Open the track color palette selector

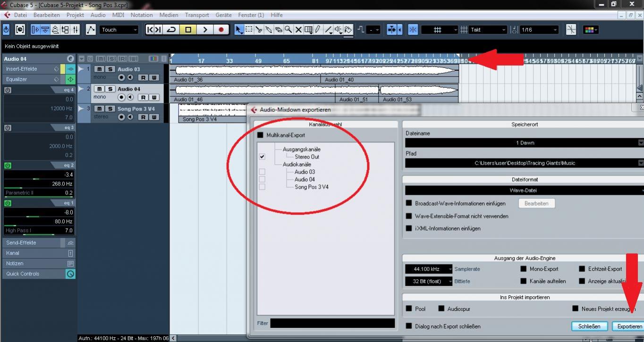click(591, 30)
